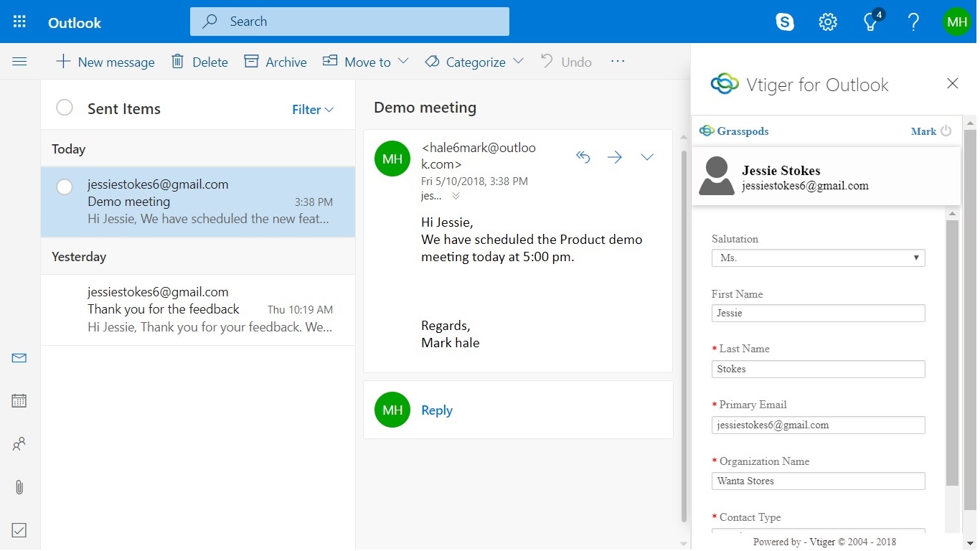
Task: Open the Skype icon in header
Action: [785, 22]
